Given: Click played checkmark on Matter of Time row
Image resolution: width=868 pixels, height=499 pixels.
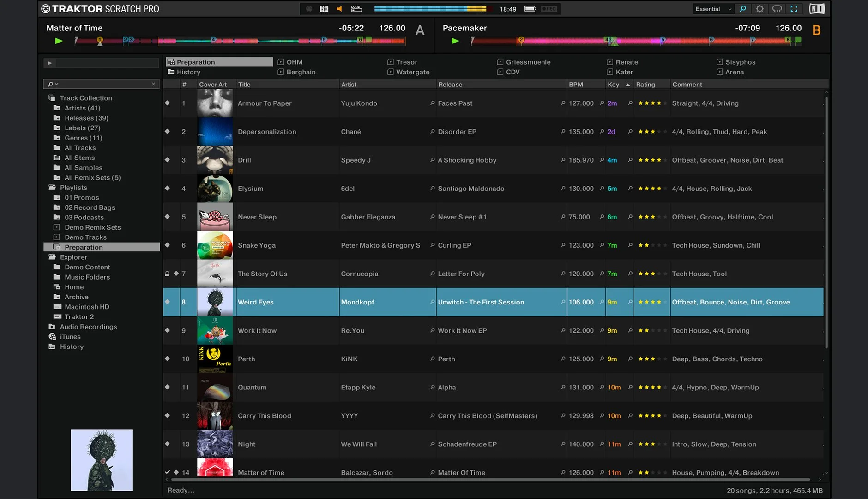Looking at the screenshot, I should coord(167,472).
